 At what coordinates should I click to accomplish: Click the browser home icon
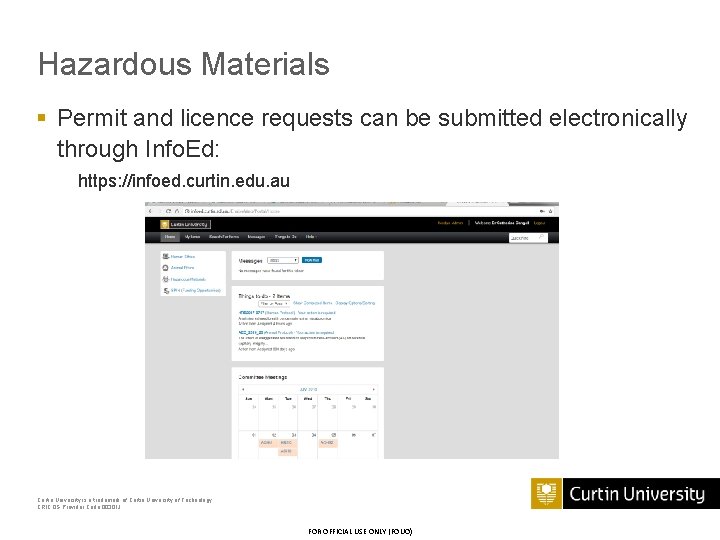click(x=177, y=211)
